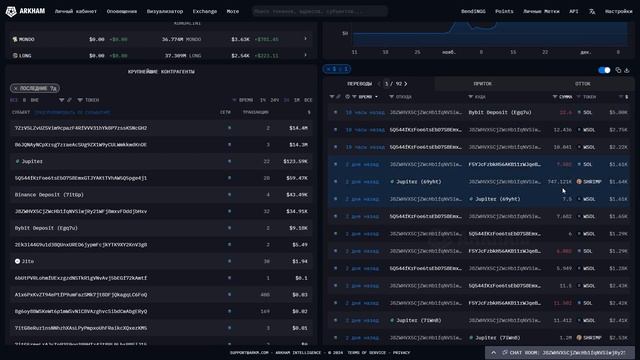Open More menu
This screenshot has width=640, height=360.
pos(233,11)
